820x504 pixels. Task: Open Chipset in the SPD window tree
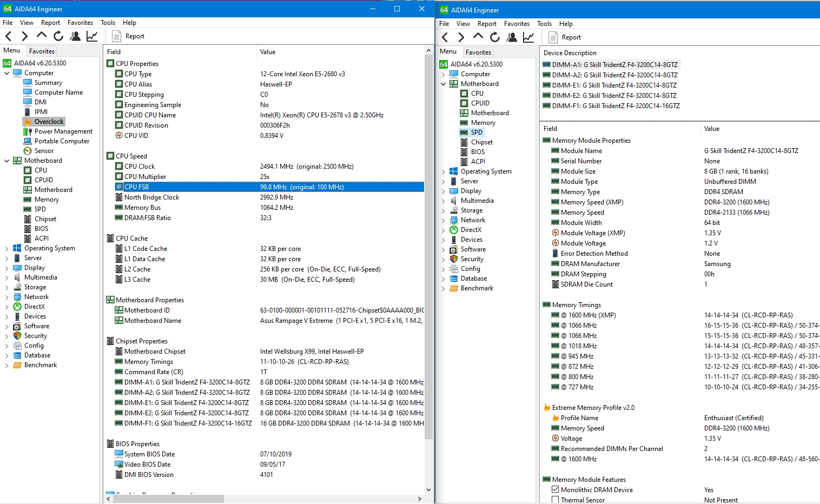[x=481, y=142]
